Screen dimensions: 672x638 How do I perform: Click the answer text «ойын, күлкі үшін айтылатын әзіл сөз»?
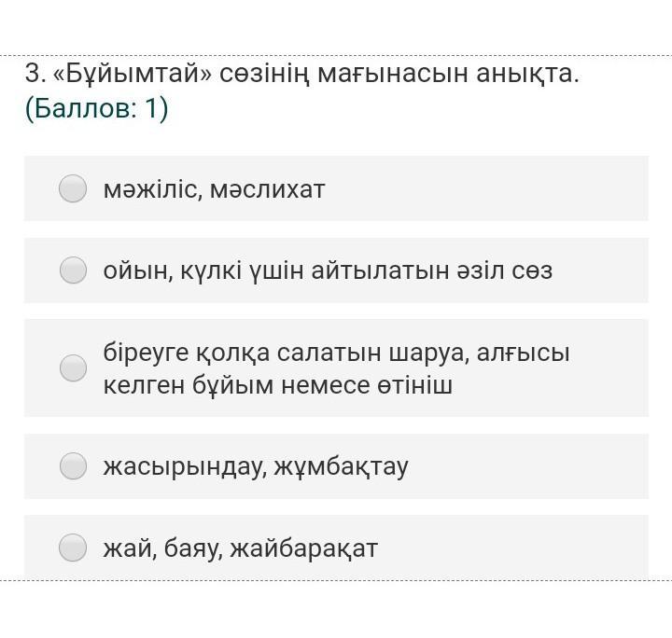[x=328, y=270]
